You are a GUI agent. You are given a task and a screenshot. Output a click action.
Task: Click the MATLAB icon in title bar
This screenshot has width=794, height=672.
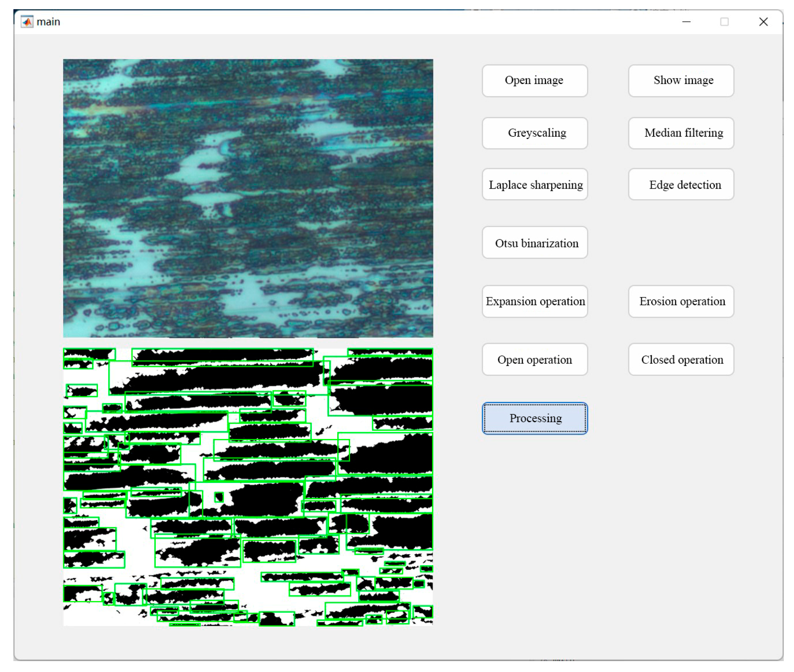[27, 22]
